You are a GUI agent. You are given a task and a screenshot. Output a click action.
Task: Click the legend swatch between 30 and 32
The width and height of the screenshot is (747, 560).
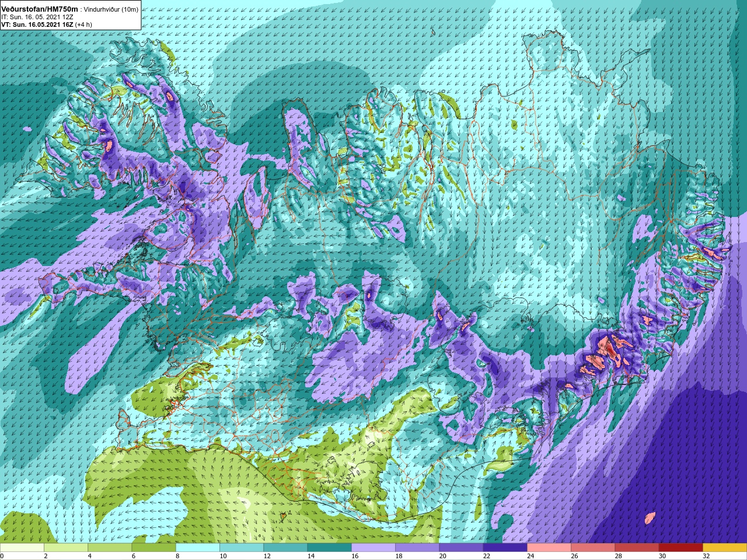click(x=681, y=548)
